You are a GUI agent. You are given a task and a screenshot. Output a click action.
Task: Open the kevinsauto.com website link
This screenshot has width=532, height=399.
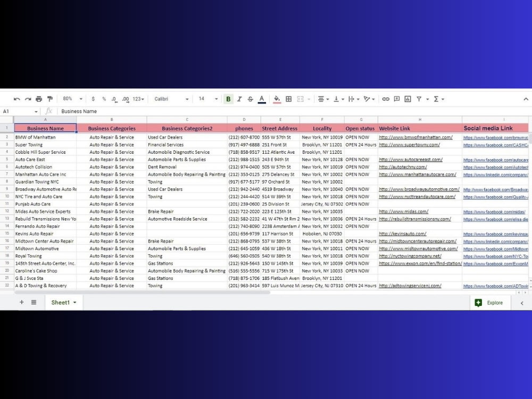tap(402, 234)
